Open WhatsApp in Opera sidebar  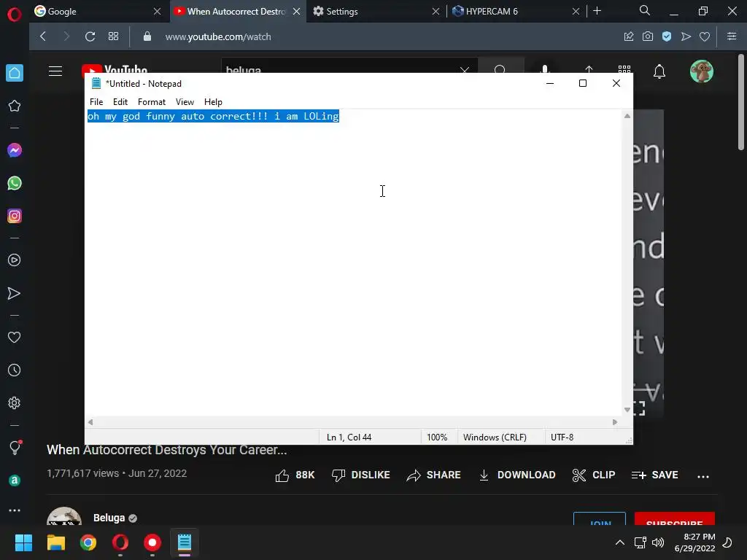point(15,183)
